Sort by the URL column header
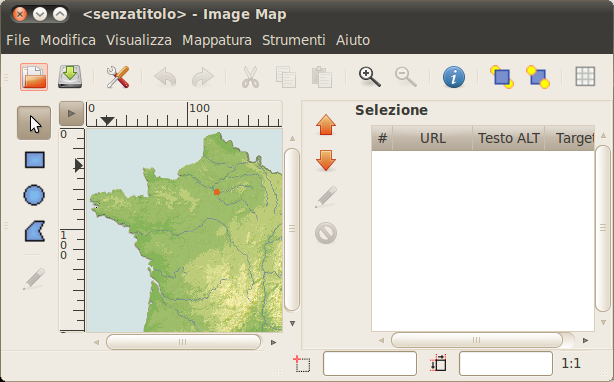 [x=433, y=138]
